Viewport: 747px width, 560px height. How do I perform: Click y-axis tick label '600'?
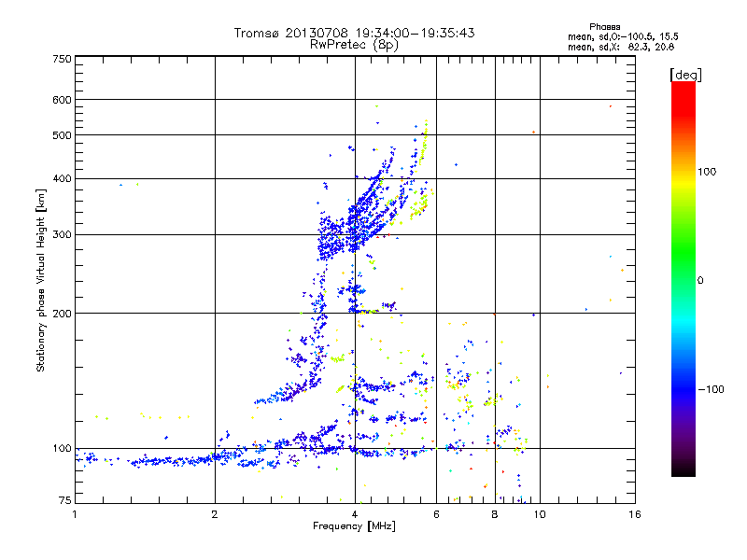[62, 100]
